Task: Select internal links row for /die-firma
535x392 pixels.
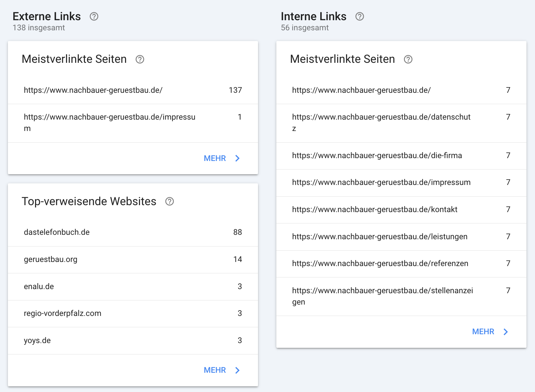Action: tap(401, 156)
